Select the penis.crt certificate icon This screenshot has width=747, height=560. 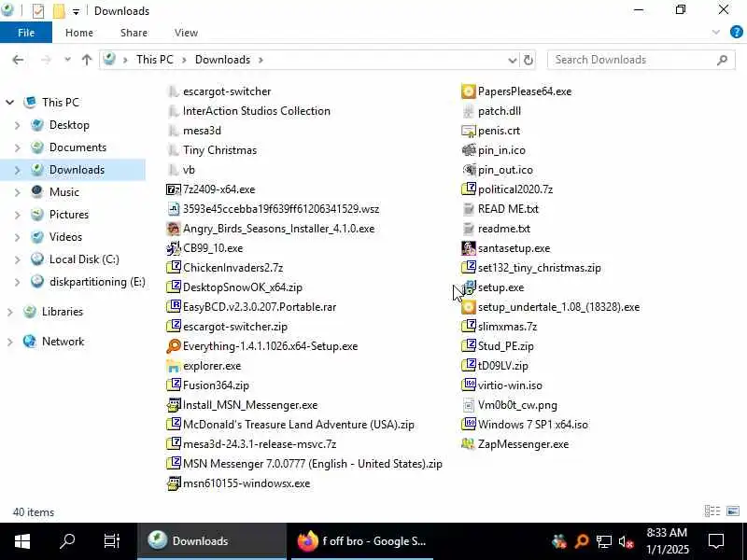[469, 131]
